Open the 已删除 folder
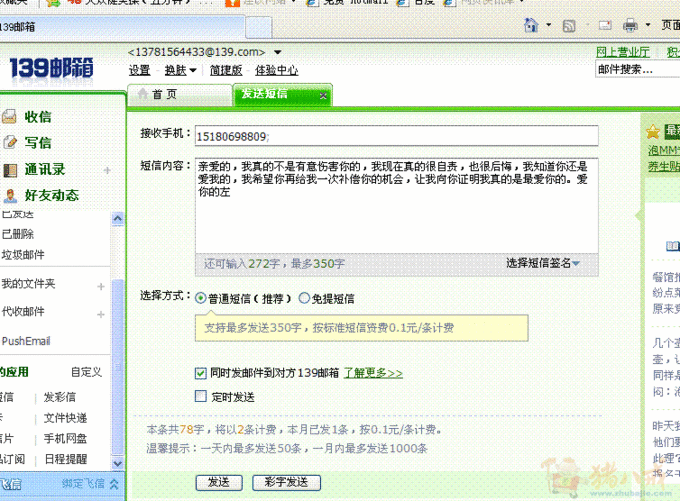Screen dimensions: 680x501 tap(18, 234)
